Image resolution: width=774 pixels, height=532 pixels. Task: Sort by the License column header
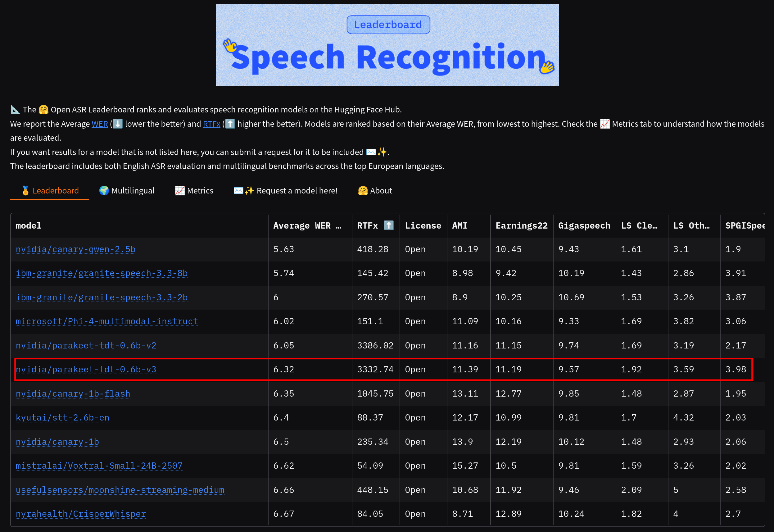(x=423, y=226)
